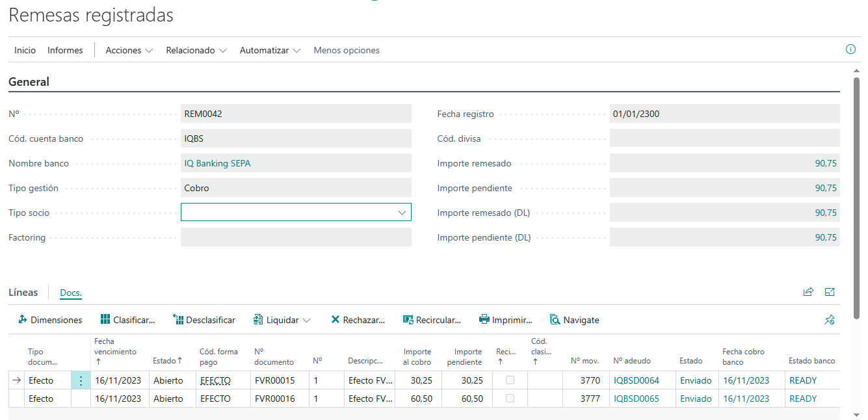Click the Clasificar grid icon button

(105, 320)
